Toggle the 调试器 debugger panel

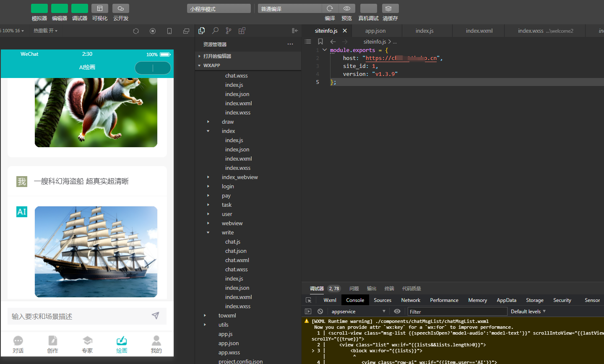pos(80,8)
